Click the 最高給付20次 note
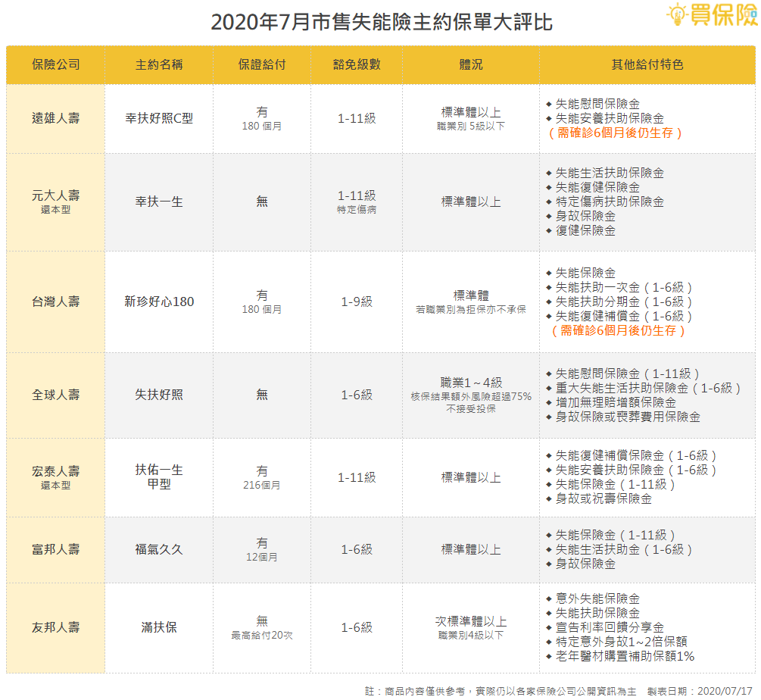The width and height of the screenshot is (761, 700). tap(261, 635)
